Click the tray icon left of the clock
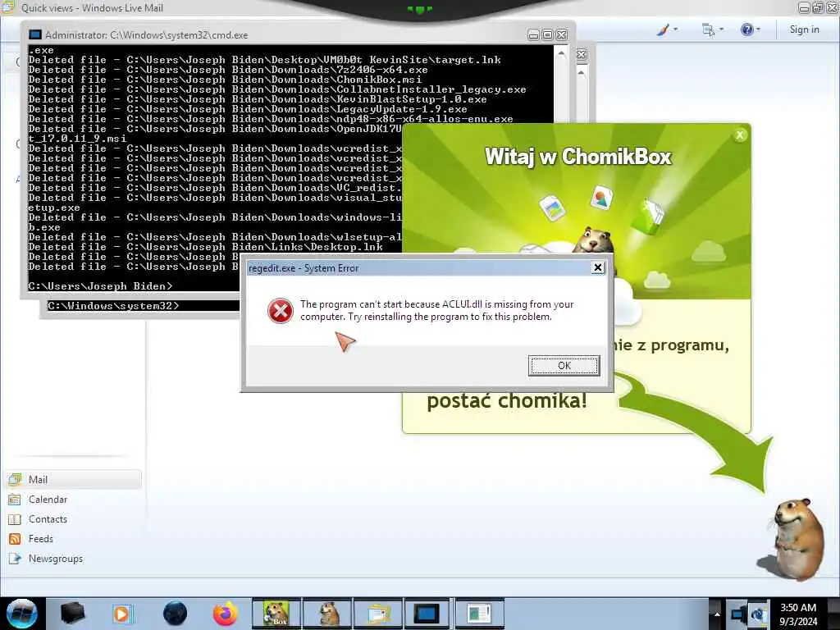The height and width of the screenshot is (630, 840). click(759, 614)
